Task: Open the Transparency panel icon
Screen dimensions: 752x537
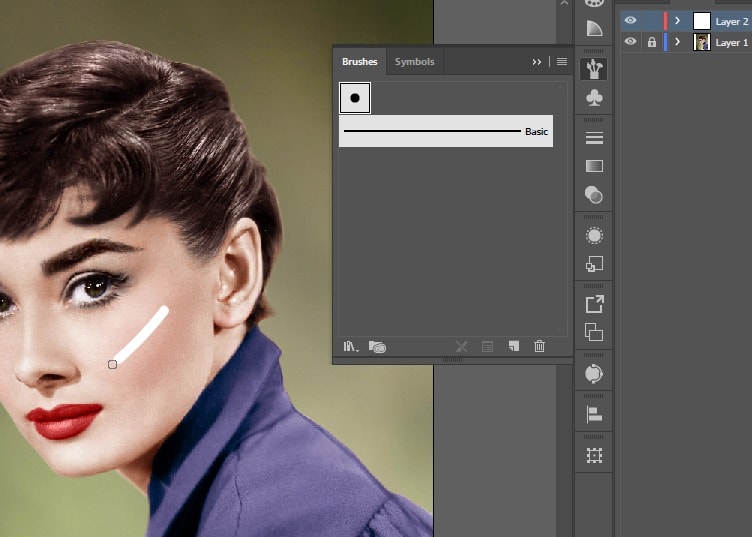Action: tap(594, 195)
